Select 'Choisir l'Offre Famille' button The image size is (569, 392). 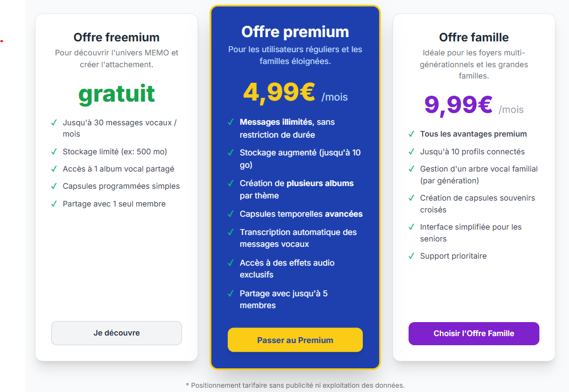[x=474, y=333]
